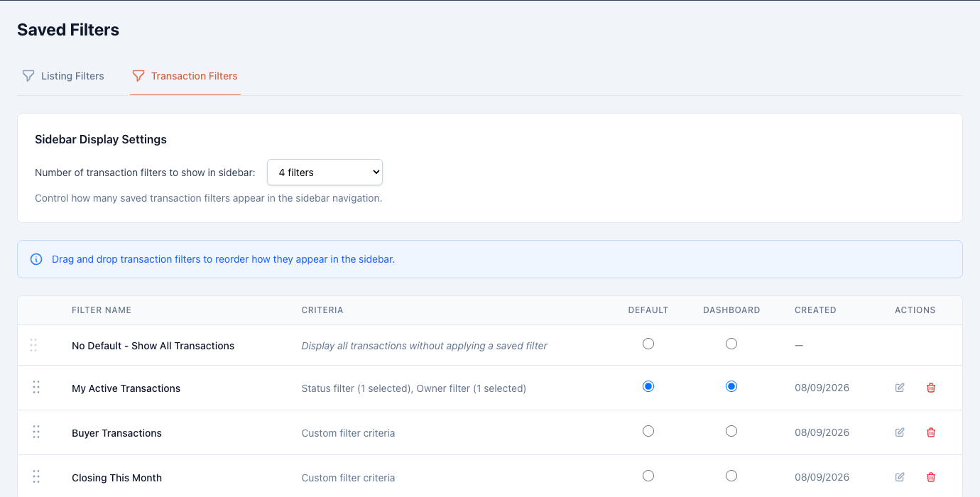Click the My Active Transactions filter name
The height and width of the screenshot is (497, 980).
coord(126,388)
